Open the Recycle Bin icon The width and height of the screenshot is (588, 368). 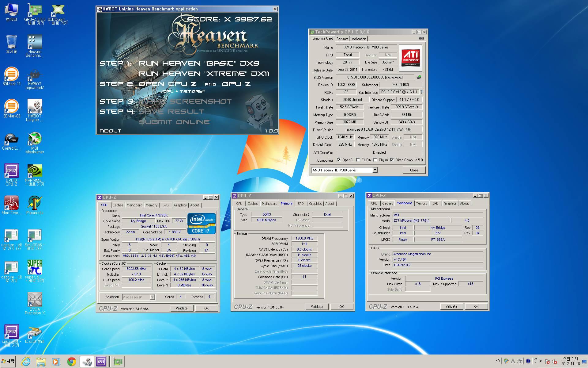pos(12,44)
